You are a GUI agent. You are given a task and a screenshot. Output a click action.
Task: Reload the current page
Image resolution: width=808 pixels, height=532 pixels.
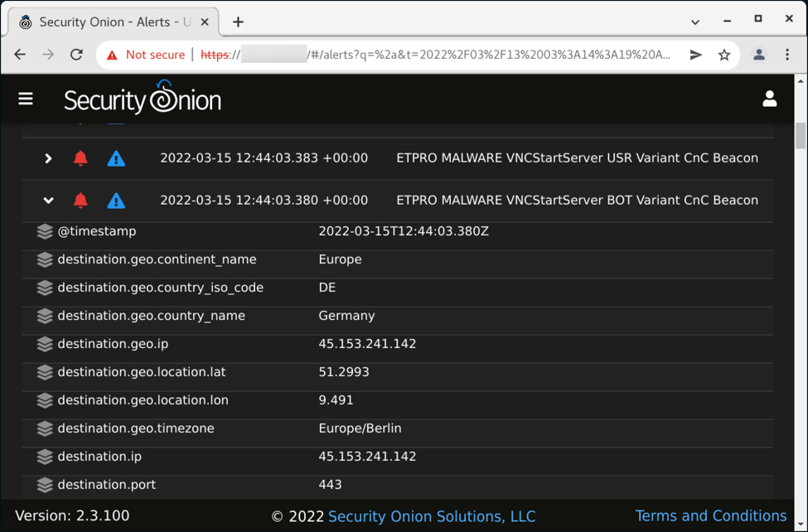[x=76, y=55]
